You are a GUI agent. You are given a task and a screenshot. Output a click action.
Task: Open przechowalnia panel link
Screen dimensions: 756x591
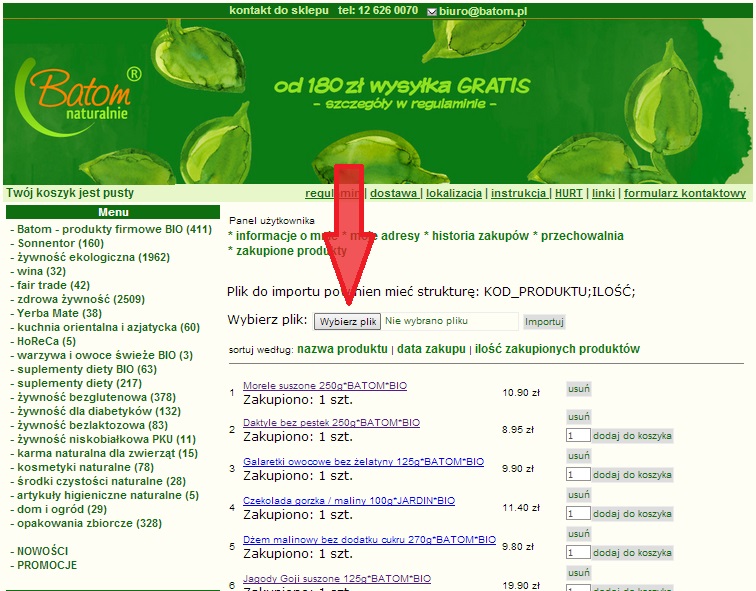click(582, 236)
